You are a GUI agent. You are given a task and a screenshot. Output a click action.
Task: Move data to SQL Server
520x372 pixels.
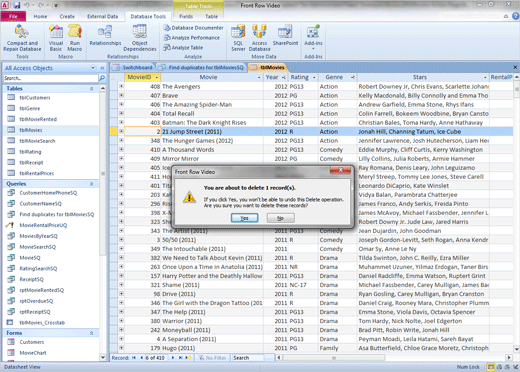coord(238,38)
